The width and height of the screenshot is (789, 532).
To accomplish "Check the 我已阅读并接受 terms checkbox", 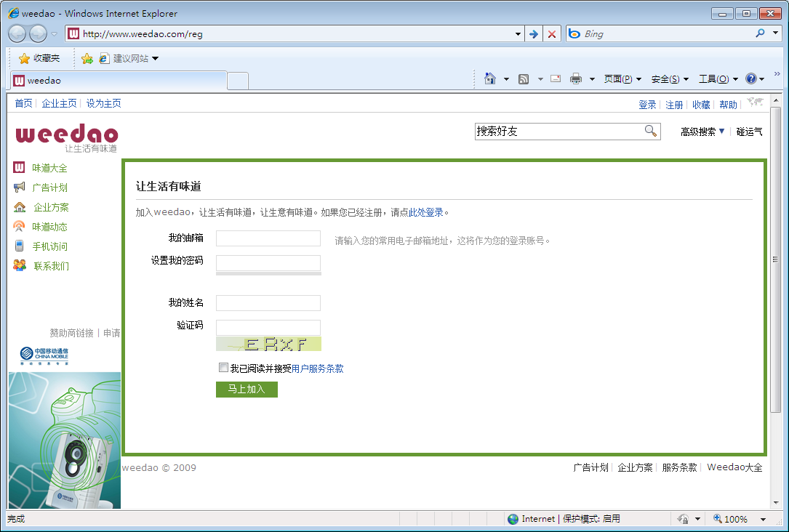I will click(x=223, y=368).
